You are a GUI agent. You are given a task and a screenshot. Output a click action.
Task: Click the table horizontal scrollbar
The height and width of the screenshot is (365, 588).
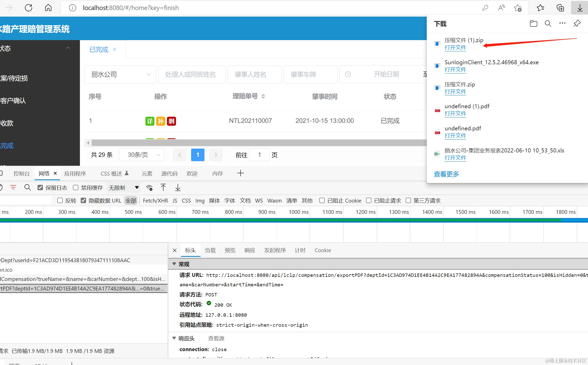(x=257, y=143)
